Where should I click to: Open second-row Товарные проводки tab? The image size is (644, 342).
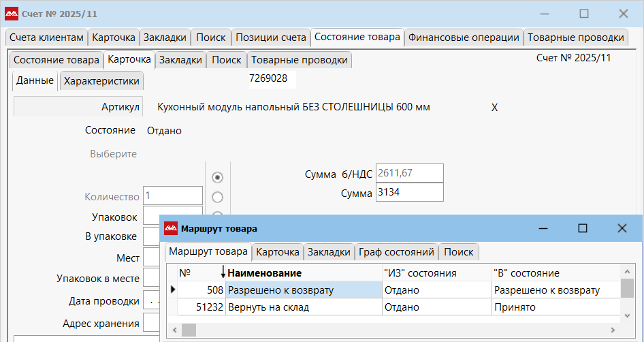(300, 60)
